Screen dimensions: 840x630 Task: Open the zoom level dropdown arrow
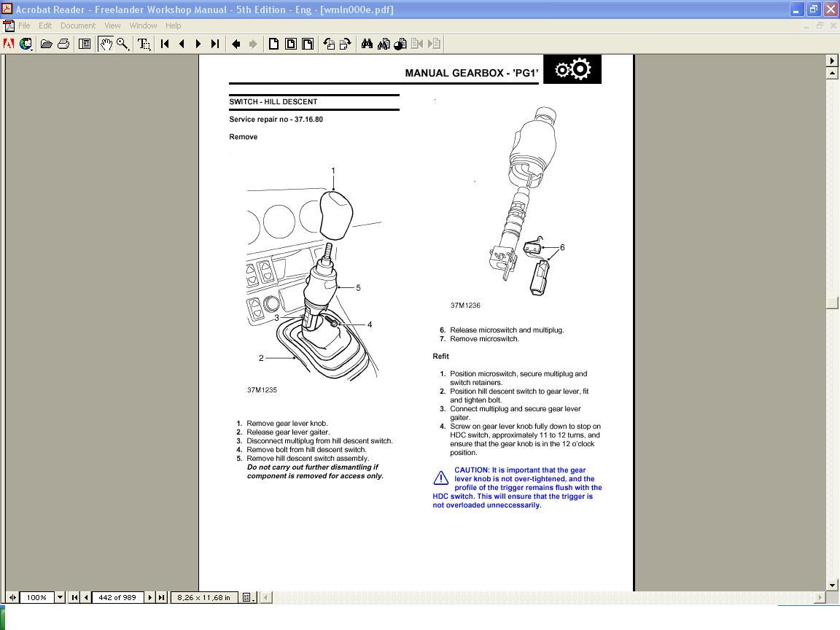(60, 597)
